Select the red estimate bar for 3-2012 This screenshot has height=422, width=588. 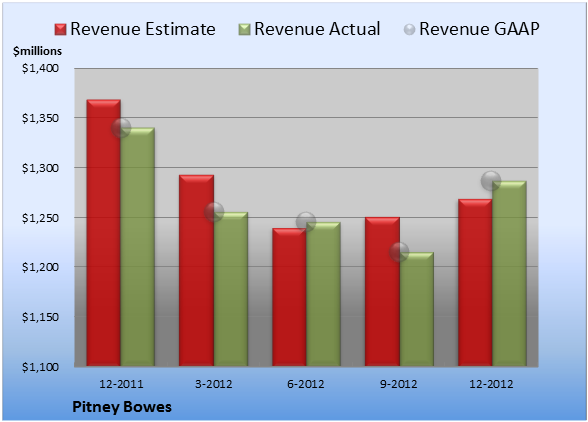coord(196,270)
